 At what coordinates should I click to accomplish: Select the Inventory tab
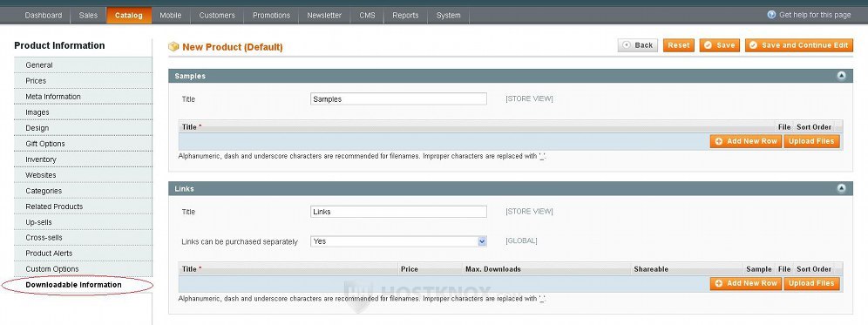pos(83,159)
